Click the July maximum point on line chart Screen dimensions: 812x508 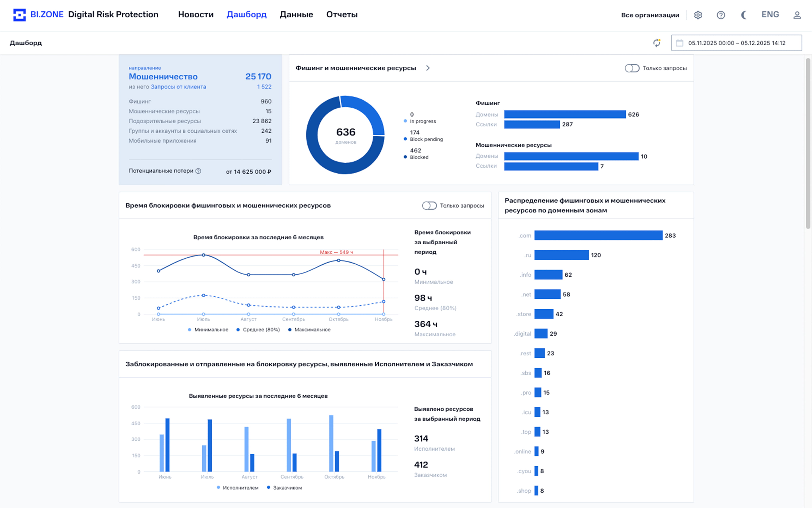tap(203, 255)
